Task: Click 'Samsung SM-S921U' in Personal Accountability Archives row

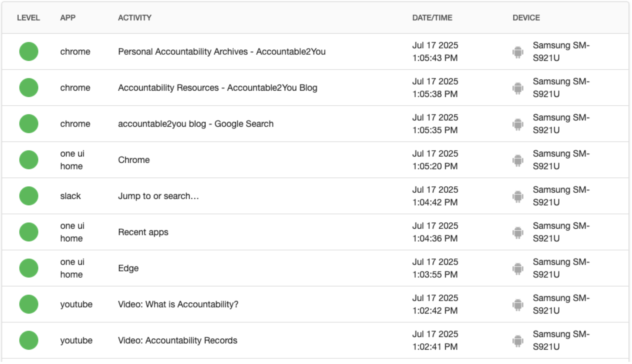Action: click(561, 52)
